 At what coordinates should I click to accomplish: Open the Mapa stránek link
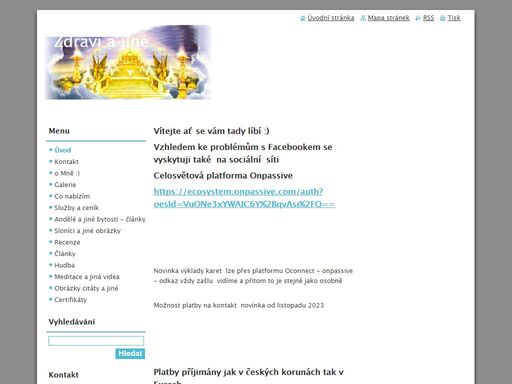coord(388,18)
